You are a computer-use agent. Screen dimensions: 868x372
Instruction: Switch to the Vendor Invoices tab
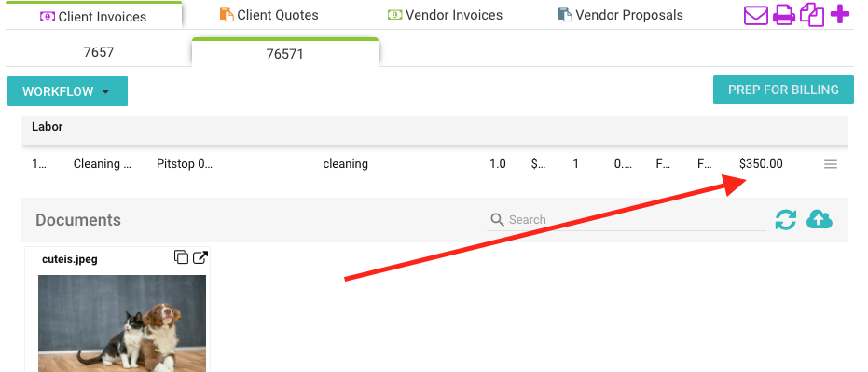[445, 15]
